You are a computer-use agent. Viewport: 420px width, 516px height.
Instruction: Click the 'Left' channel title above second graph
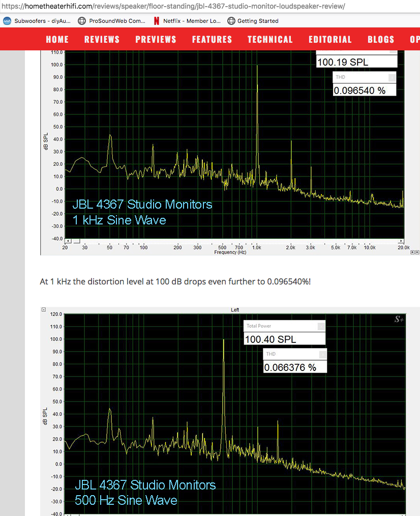pyautogui.click(x=235, y=310)
